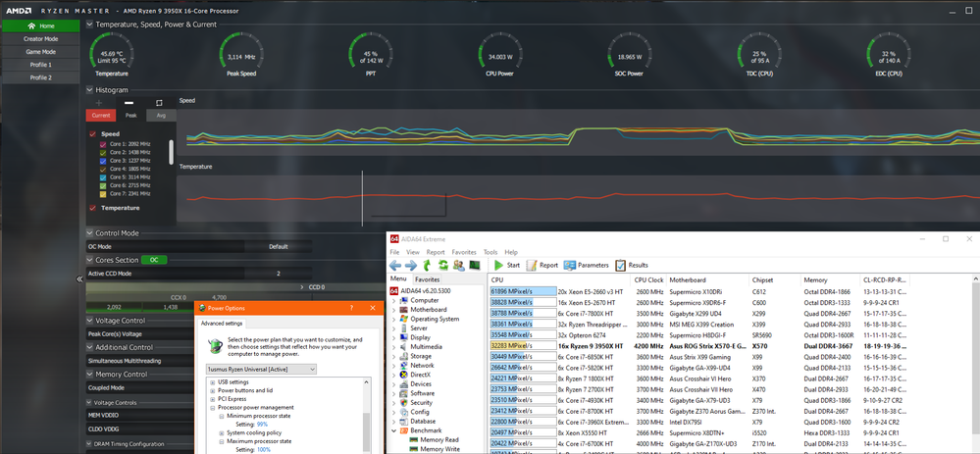Select the Network icon in AIDA64 tree
Image resolution: width=980 pixels, height=454 pixels.
pos(404,366)
